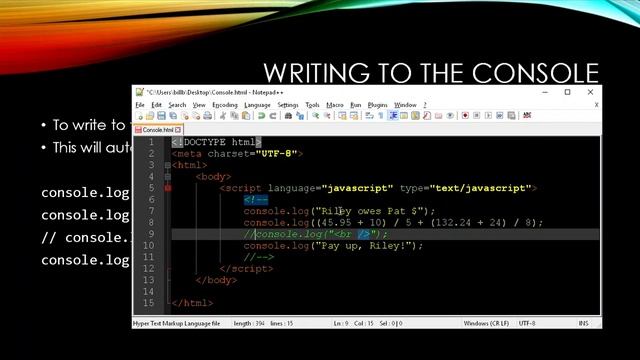Select the Console.html document tab
Viewport: 640px width, 360px height.
(158, 130)
